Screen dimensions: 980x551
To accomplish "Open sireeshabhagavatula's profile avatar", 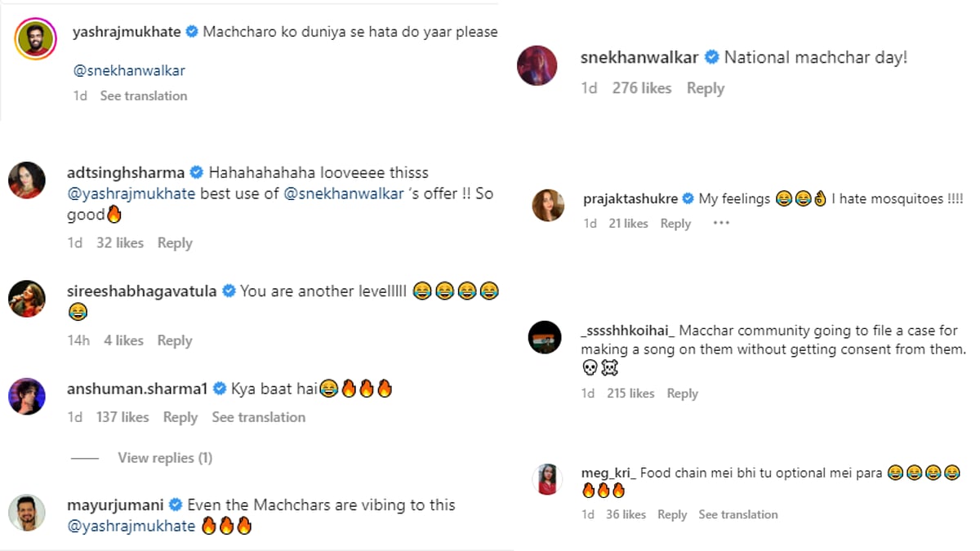I will click(26, 298).
